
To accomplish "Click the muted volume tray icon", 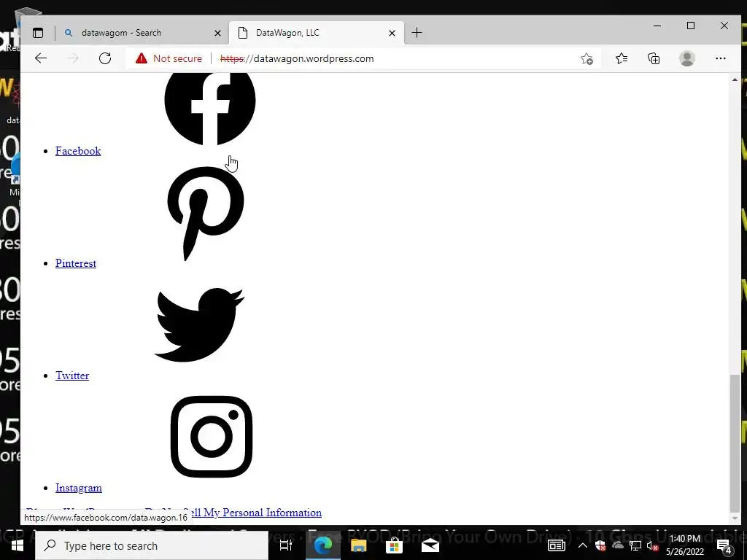I will [652, 545].
